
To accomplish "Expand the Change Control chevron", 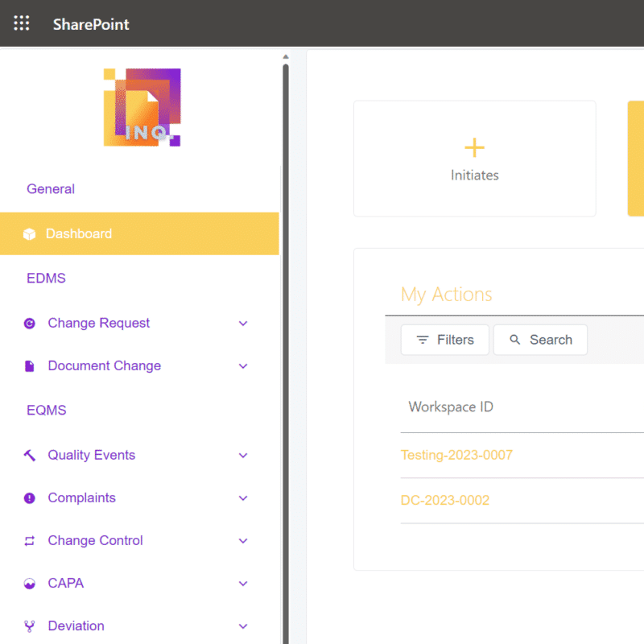I will (243, 541).
